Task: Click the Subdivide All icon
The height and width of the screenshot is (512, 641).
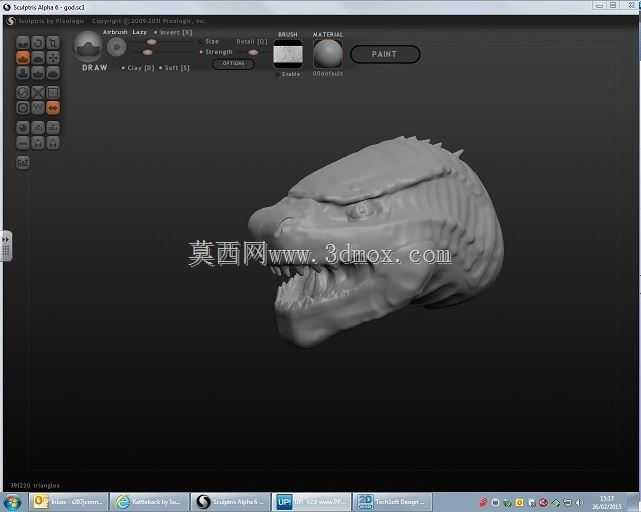Action: (53, 92)
